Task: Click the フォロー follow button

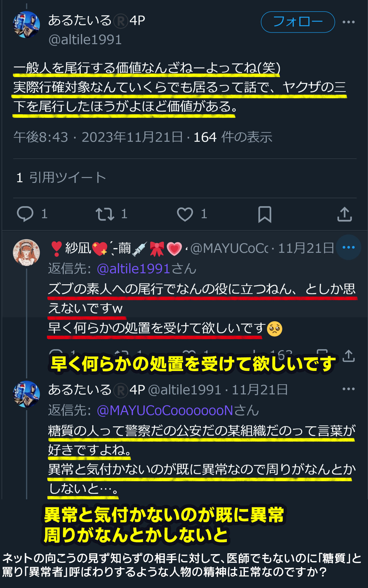Action: (298, 22)
